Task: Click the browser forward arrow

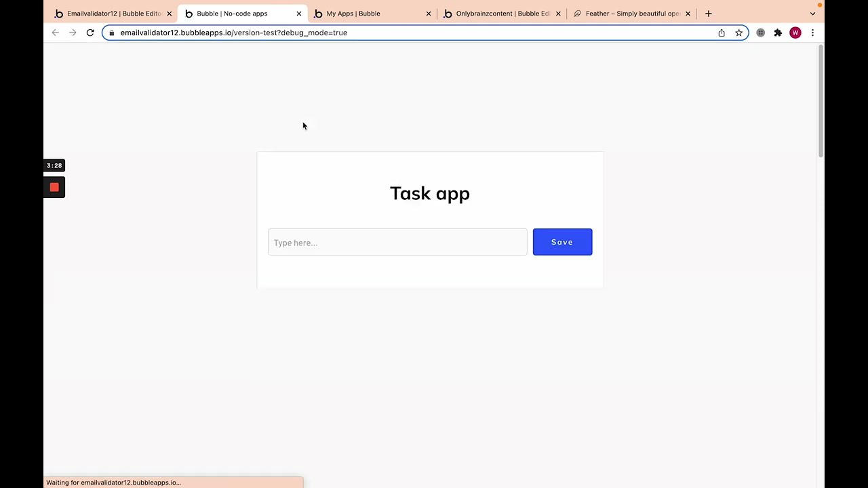Action: point(73,33)
